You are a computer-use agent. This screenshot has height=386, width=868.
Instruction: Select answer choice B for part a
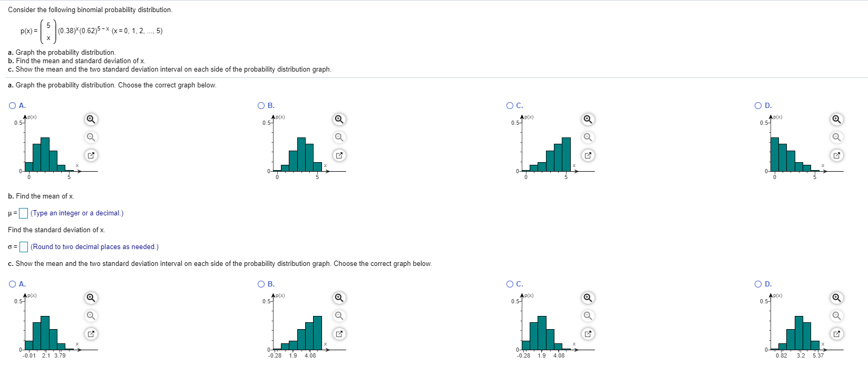261,105
